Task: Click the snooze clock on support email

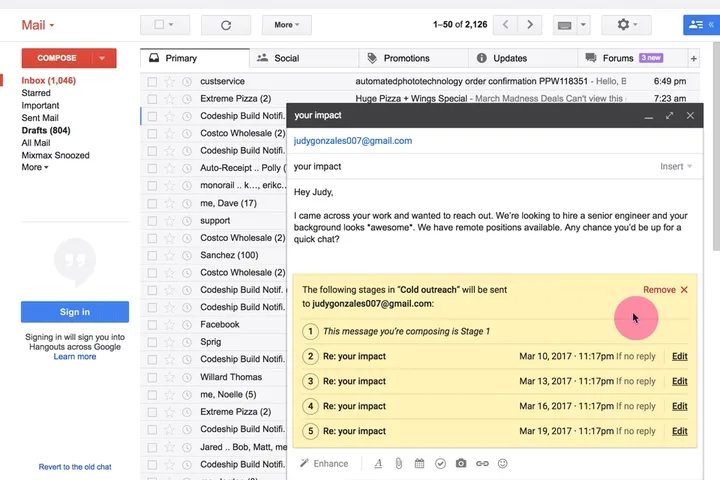Action: coord(187,221)
